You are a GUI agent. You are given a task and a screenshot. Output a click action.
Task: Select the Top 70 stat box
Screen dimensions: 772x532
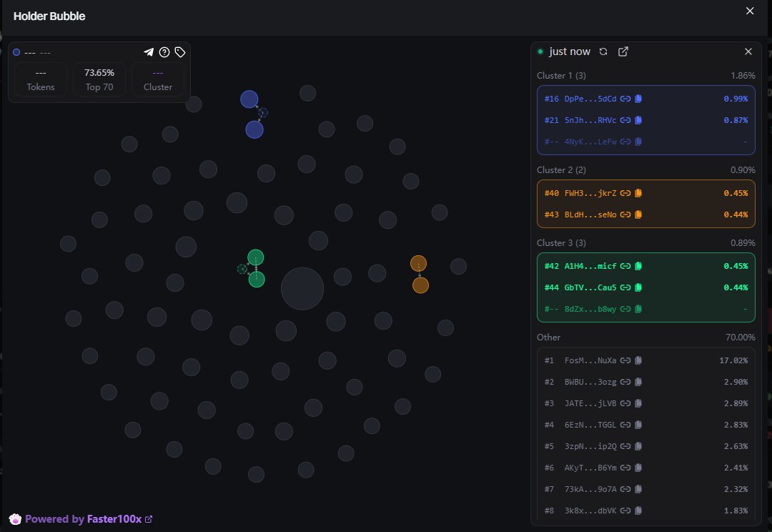tap(99, 79)
